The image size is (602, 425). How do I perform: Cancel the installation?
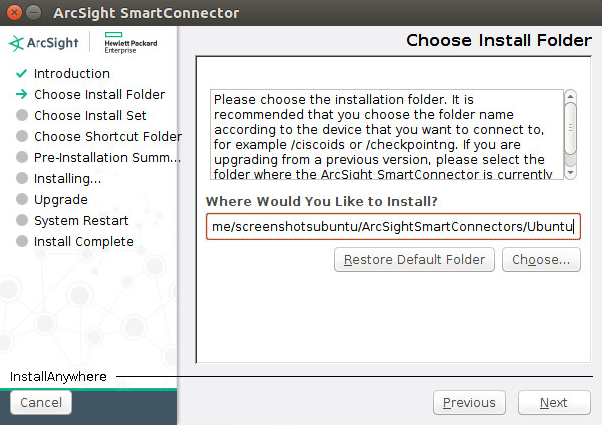(x=41, y=402)
